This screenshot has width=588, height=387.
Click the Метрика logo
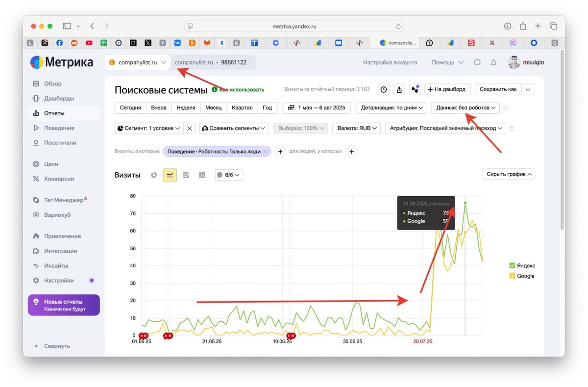coord(62,62)
